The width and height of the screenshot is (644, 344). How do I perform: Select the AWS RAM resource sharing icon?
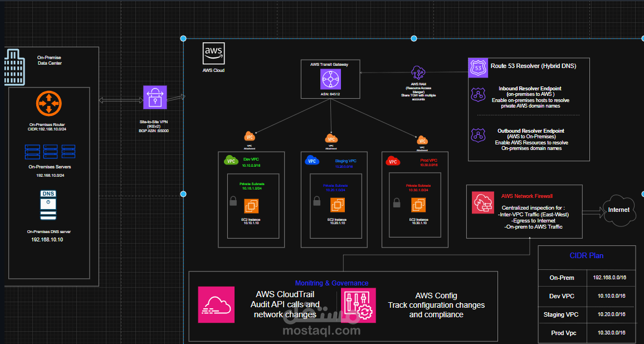[418, 72]
